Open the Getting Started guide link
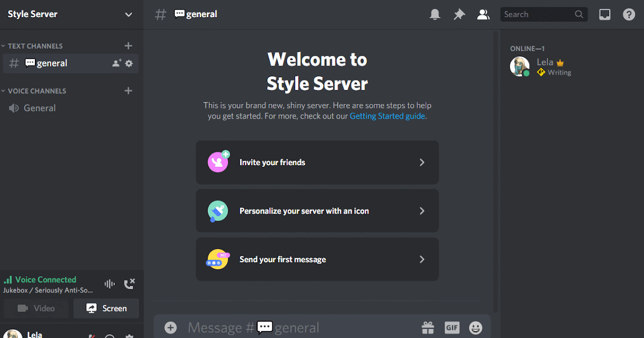 (x=387, y=116)
